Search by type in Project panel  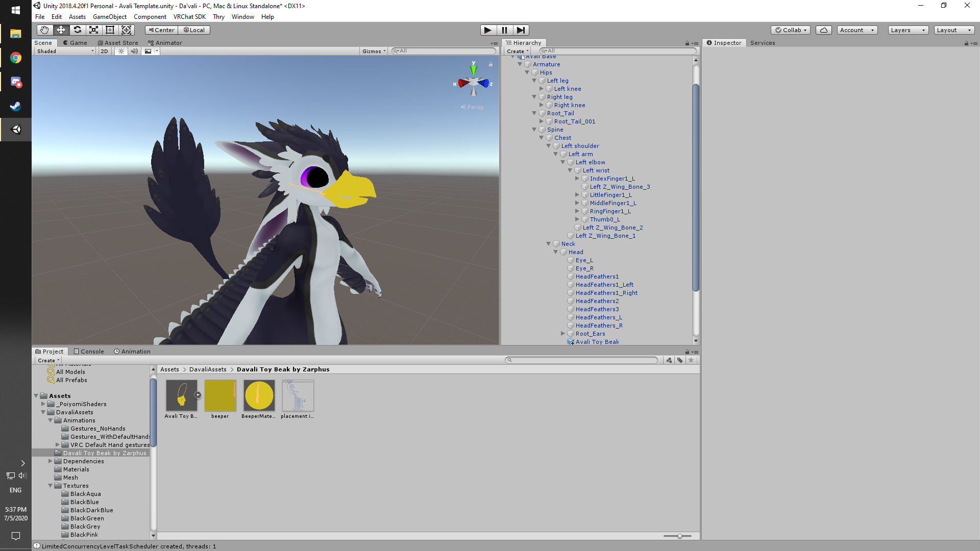point(669,360)
